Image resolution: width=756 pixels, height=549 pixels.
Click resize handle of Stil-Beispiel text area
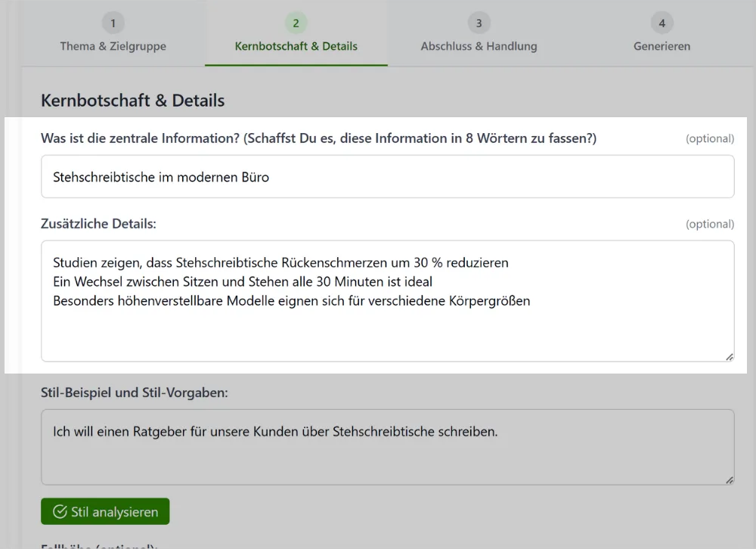click(x=730, y=480)
